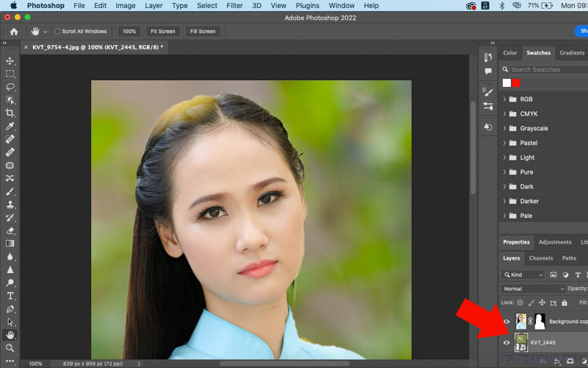Open the History panel icon
Image resolution: width=588 pixels, height=368 pixels.
coord(488,57)
